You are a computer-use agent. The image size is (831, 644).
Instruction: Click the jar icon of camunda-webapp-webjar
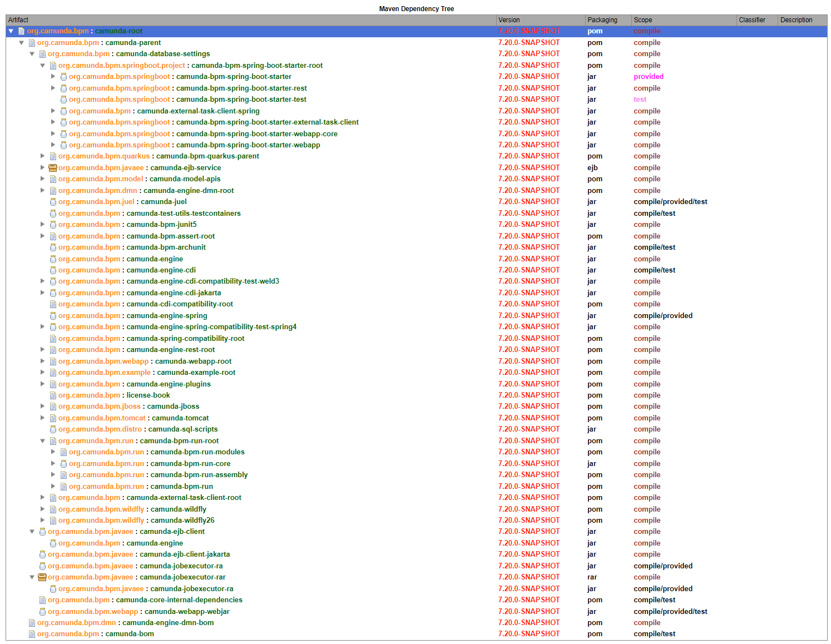(x=42, y=611)
